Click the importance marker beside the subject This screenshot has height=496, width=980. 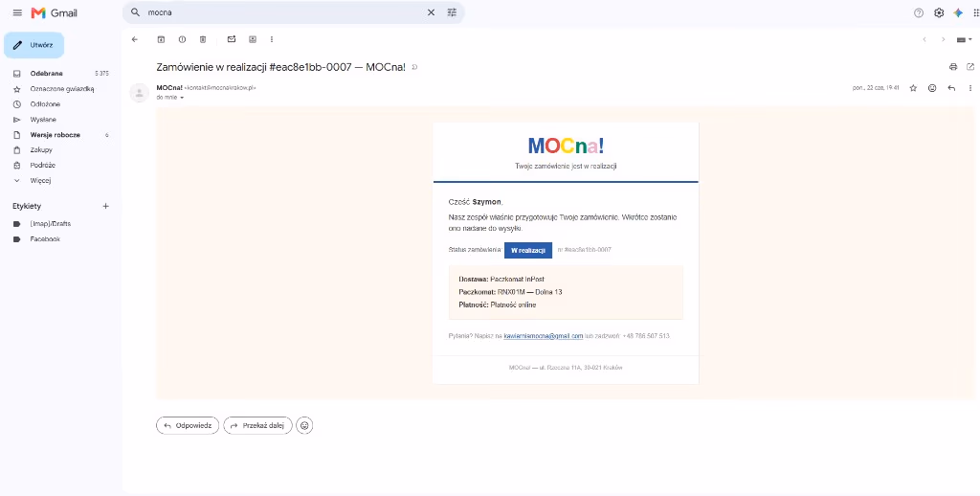pos(415,67)
